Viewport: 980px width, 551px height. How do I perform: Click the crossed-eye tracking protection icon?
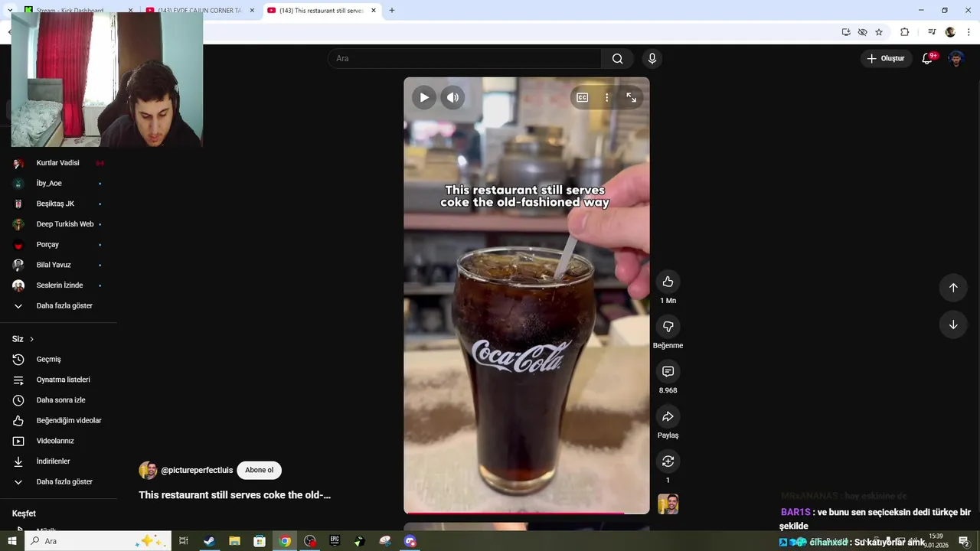[x=862, y=32]
